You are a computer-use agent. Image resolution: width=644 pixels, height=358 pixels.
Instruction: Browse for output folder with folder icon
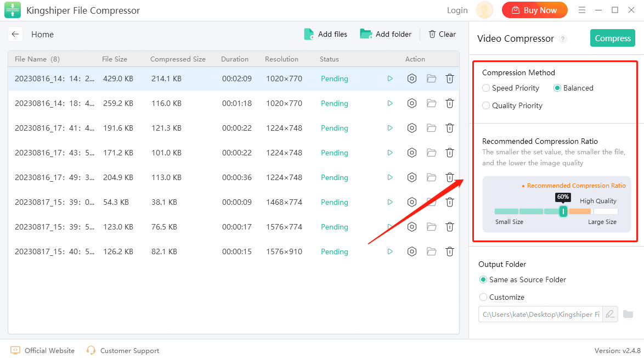[x=628, y=314]
